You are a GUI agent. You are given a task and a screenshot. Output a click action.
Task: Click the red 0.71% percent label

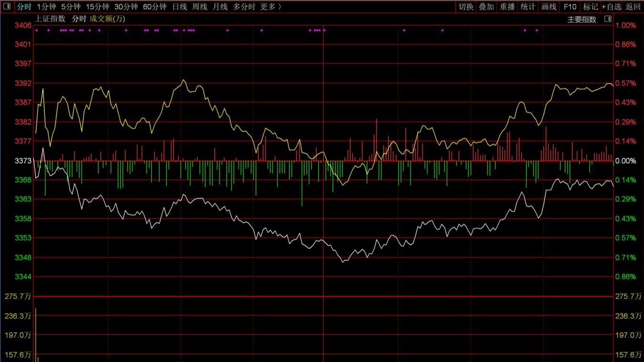pyautogui.click(x=626, y=63)
